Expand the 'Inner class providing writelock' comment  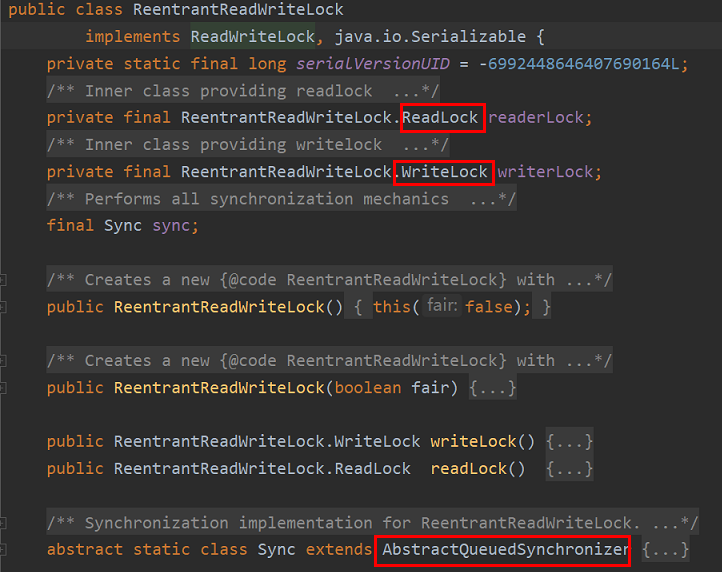point(248,145)
